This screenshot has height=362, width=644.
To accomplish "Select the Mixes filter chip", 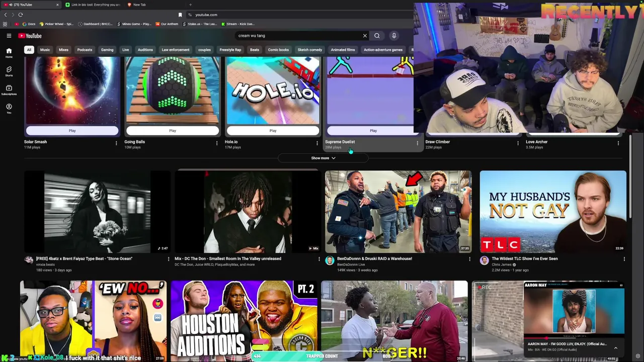I will click(63, 50).
